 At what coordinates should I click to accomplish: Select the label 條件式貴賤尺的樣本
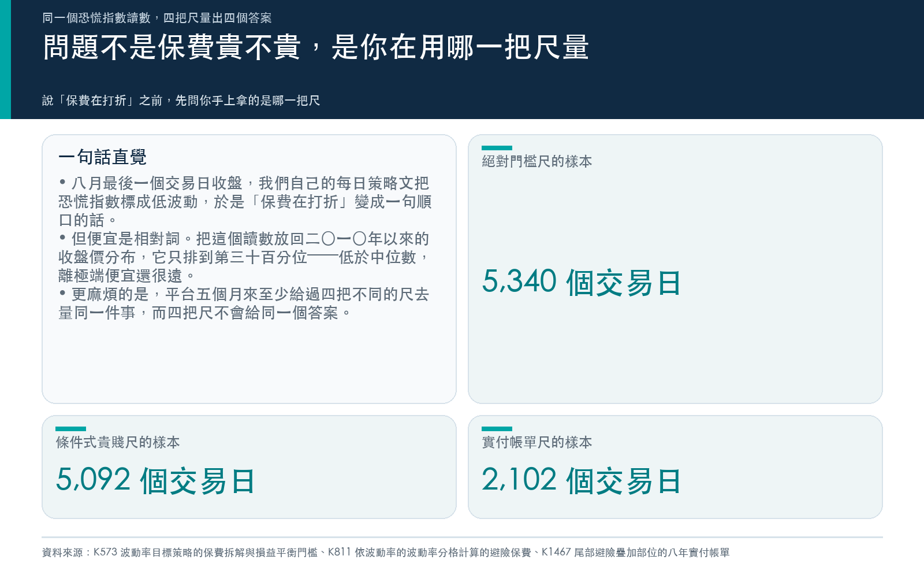(x=118, y=442)
